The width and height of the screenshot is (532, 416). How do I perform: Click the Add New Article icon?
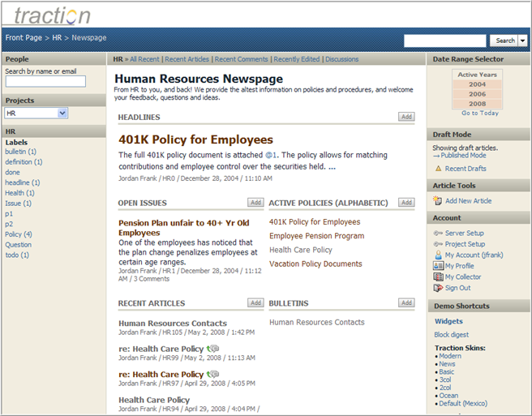(x=438, y=200)
